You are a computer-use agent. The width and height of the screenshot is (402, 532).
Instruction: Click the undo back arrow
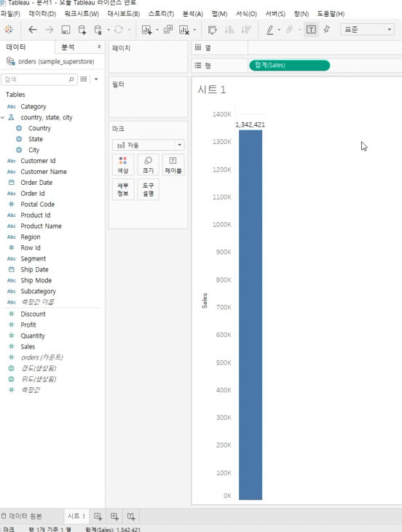[33, 30]
